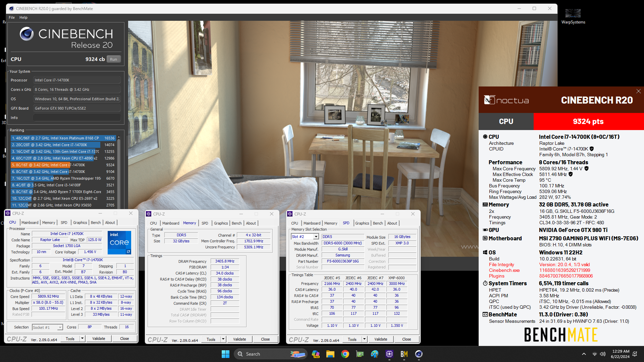Screen dimensions: 644x362
Task: Select Graphics tab in CPU-Z Memory window
Action: 221,223
